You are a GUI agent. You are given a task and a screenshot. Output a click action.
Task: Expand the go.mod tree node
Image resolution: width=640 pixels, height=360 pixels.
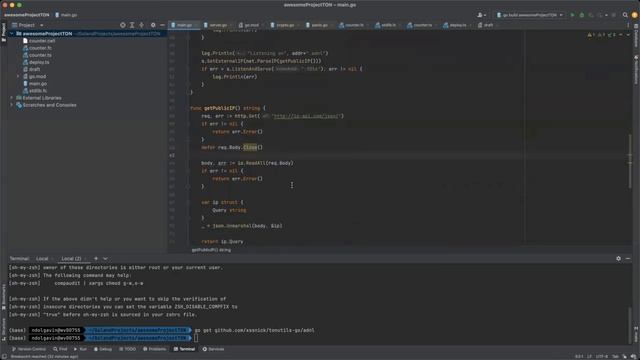coord(18,76)
